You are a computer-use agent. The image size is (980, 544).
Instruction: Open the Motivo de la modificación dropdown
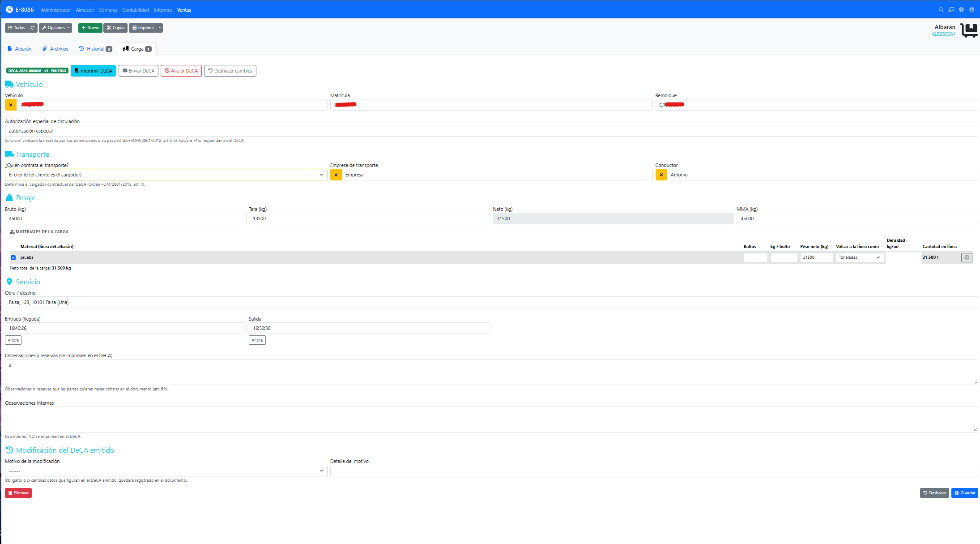(166, 471)
